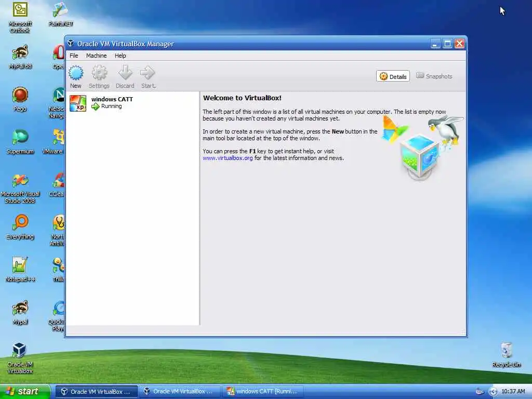The height and width of the screenshot is (399, 532).
Task: Close the VirtualBox Manager window
Action: 459,44
